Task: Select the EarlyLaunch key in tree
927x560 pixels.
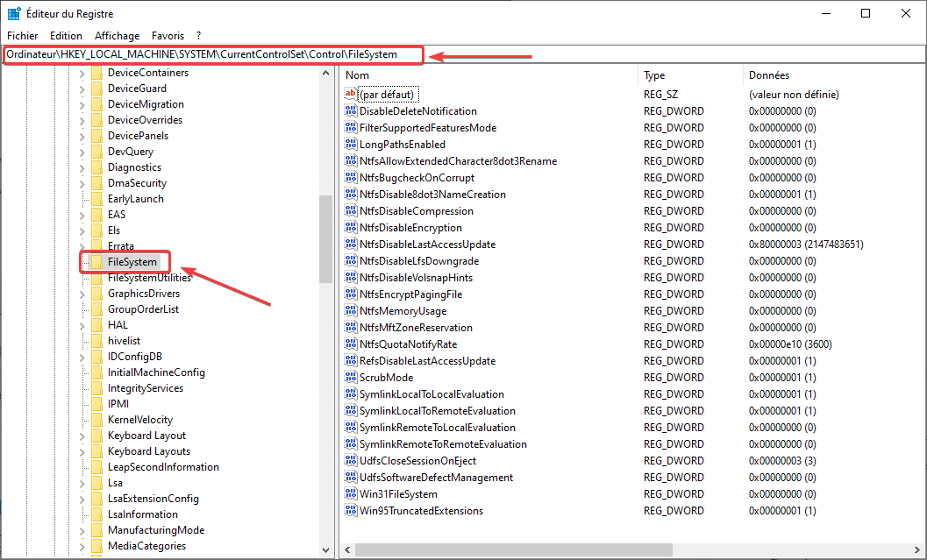Action: [x=136, y=199]
